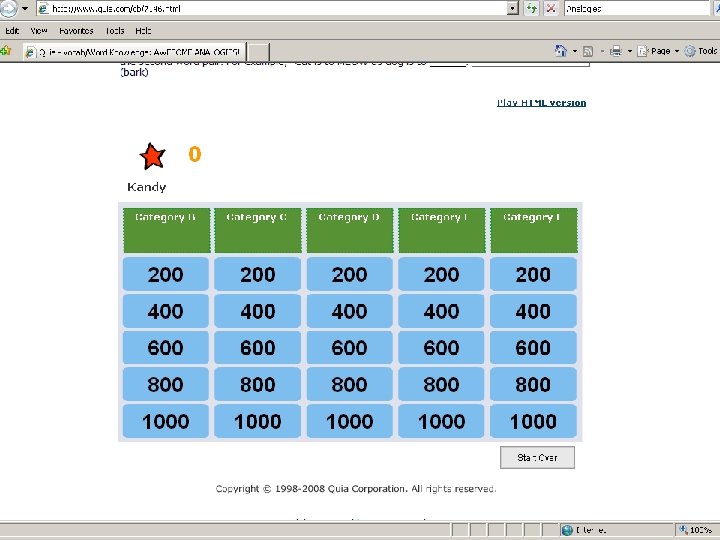Expand the feeds dropdown arrow
This screenshot has width=720, height=540.
point(602,51)
